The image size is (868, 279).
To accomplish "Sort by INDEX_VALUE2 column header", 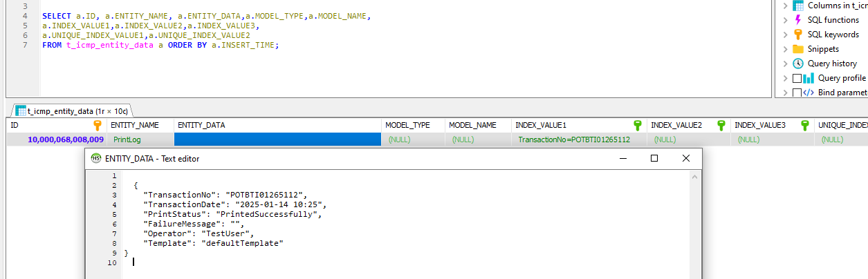I will pyautogui.click(x=687, y=125).
